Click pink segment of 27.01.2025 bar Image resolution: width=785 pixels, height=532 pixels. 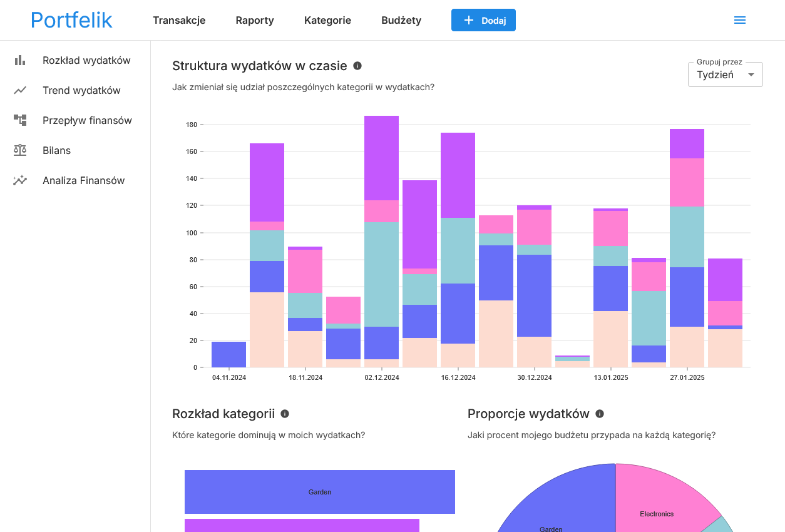[687, 182]
